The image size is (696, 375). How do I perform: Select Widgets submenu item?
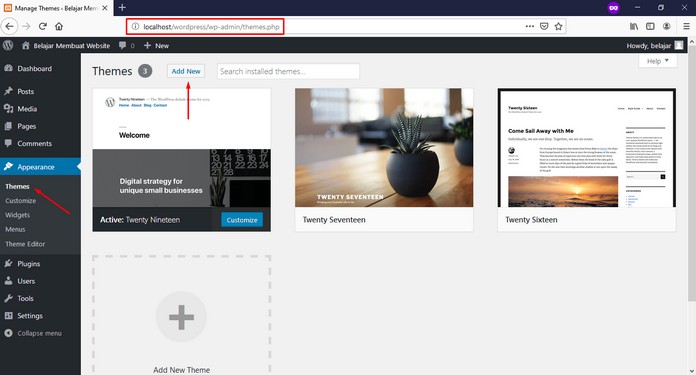click(x=17, y=215)
